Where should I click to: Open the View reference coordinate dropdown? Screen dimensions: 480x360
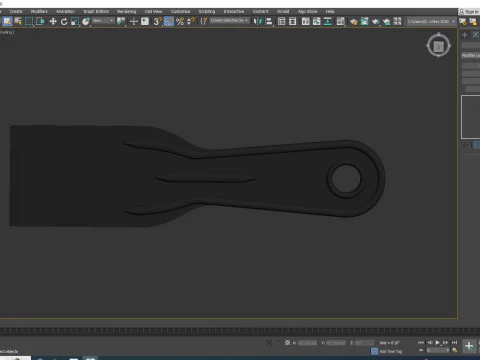103,21
